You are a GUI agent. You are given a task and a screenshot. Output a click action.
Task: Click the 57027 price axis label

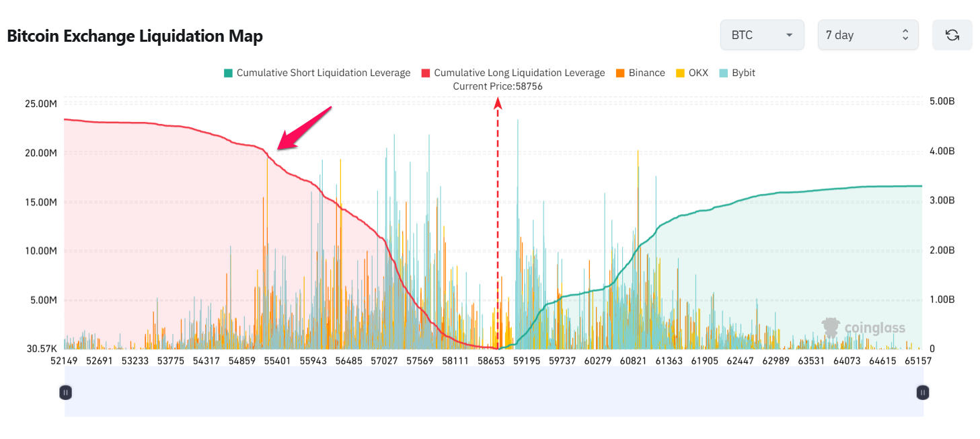tap(385, 361)
